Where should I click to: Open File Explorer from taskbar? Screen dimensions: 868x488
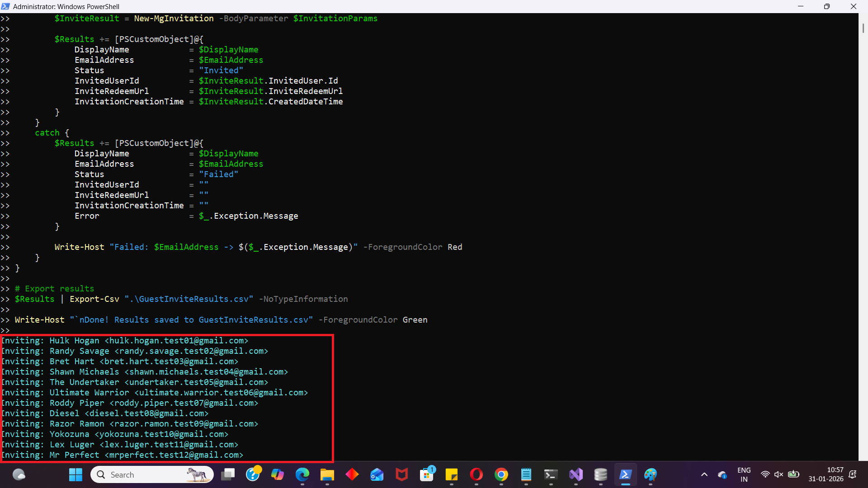(327, 474)
